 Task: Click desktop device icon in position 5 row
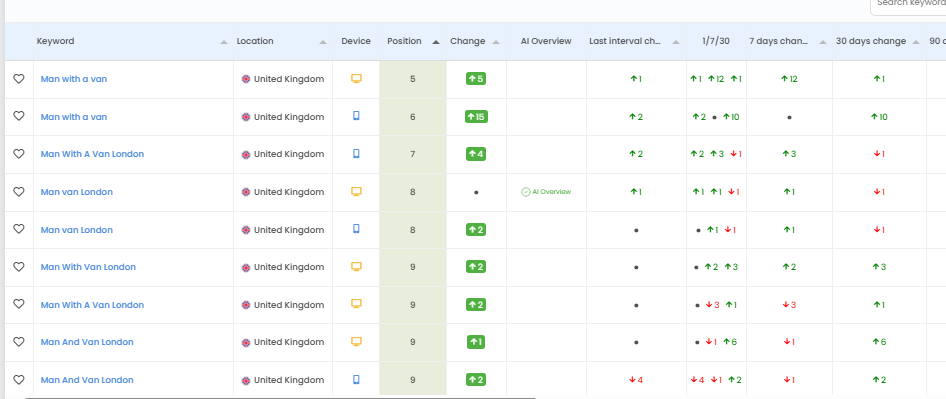coord(356,78)
